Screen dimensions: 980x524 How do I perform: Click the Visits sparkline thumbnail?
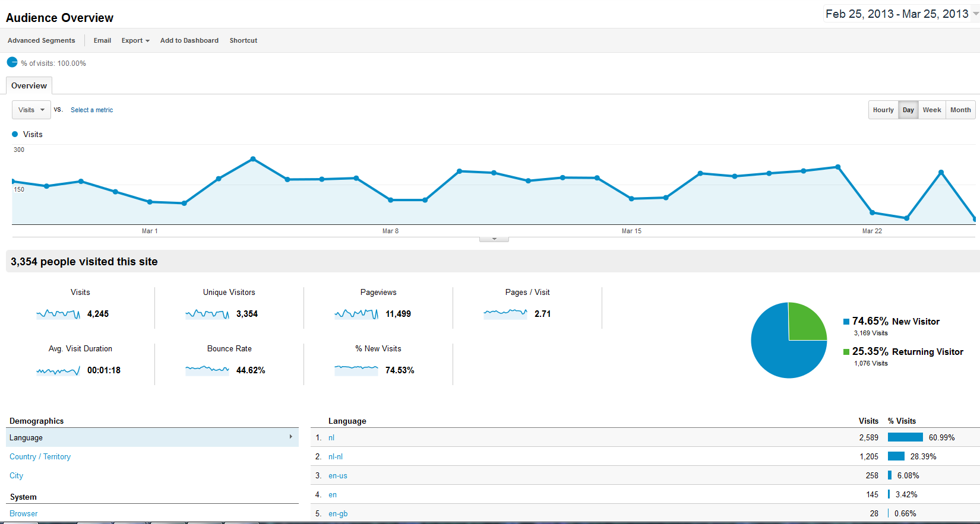coord(58,314)
